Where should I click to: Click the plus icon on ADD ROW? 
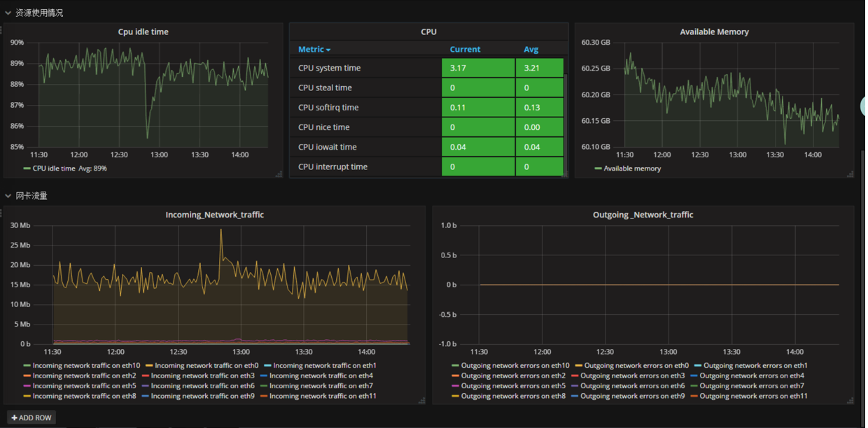pos(14,418)
